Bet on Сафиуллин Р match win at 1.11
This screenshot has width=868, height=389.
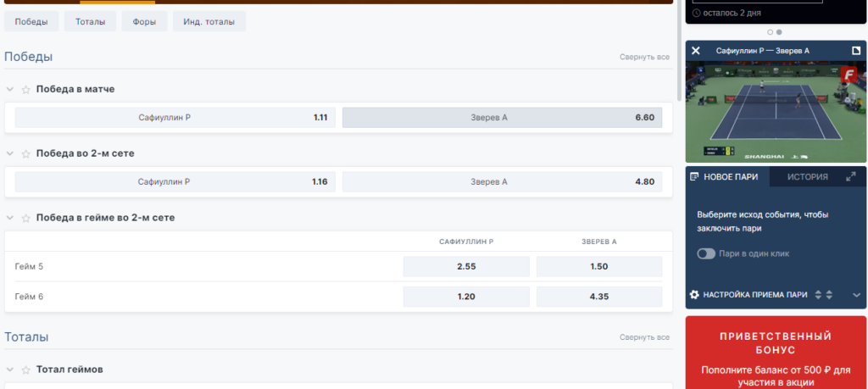pyautogui.click(x=175, y=117)
